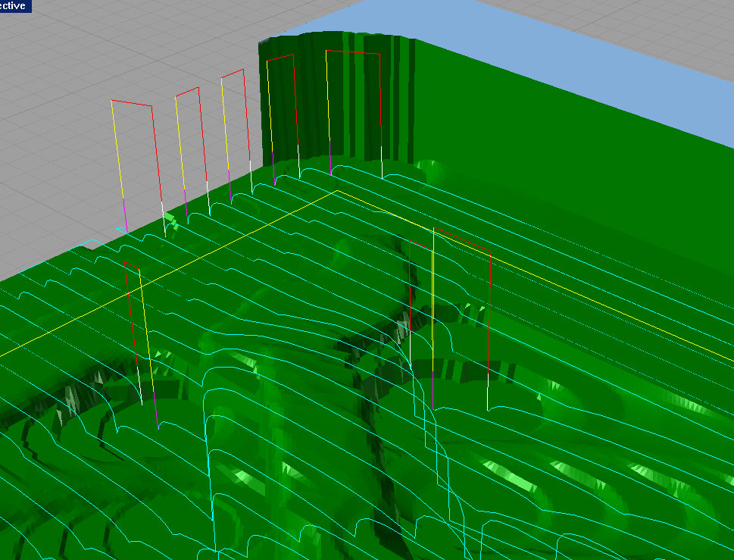
Task: Select the third red retract segment from left
Action: [x=233, y=74]
